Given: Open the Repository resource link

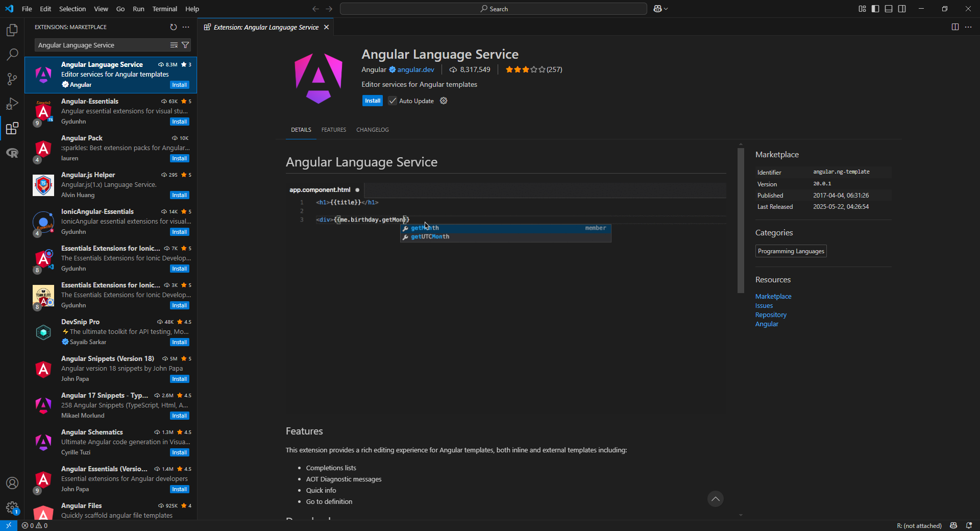Looking at the screenshot, I should point(770,315).
